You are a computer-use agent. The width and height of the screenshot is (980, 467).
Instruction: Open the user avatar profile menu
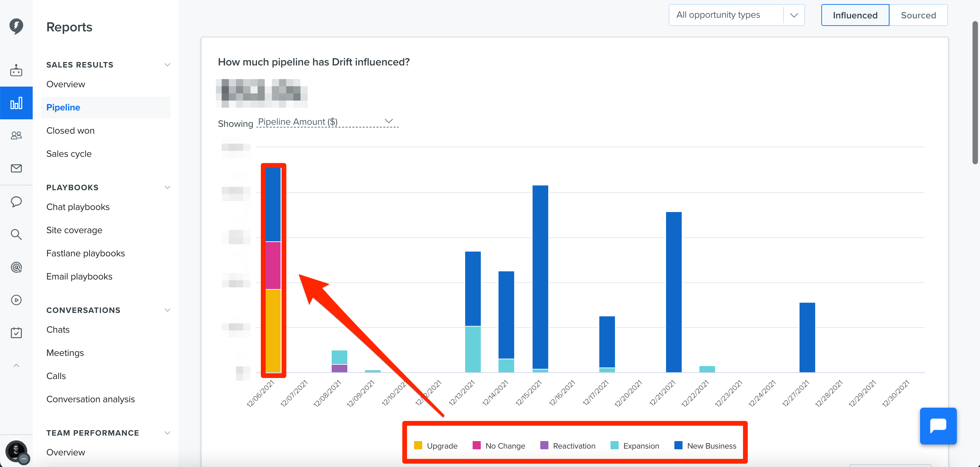[x=17, y=451]
